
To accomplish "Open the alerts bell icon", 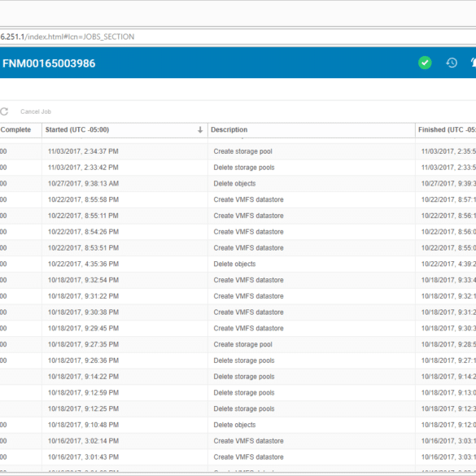I will 473,63.
